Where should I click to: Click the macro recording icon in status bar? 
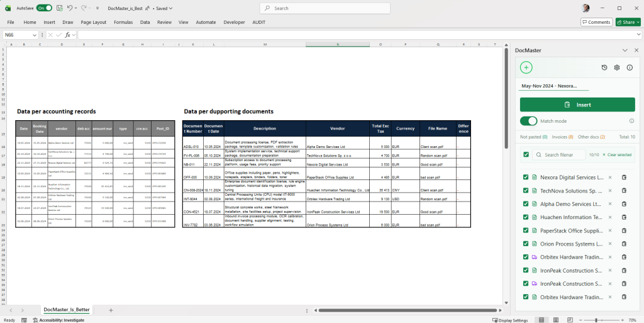25,320
